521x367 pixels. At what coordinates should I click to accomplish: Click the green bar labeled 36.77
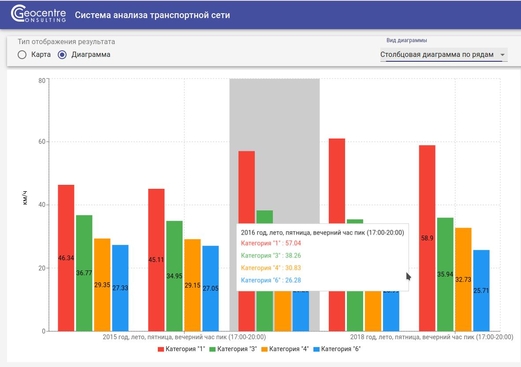[x=84, y=273]
